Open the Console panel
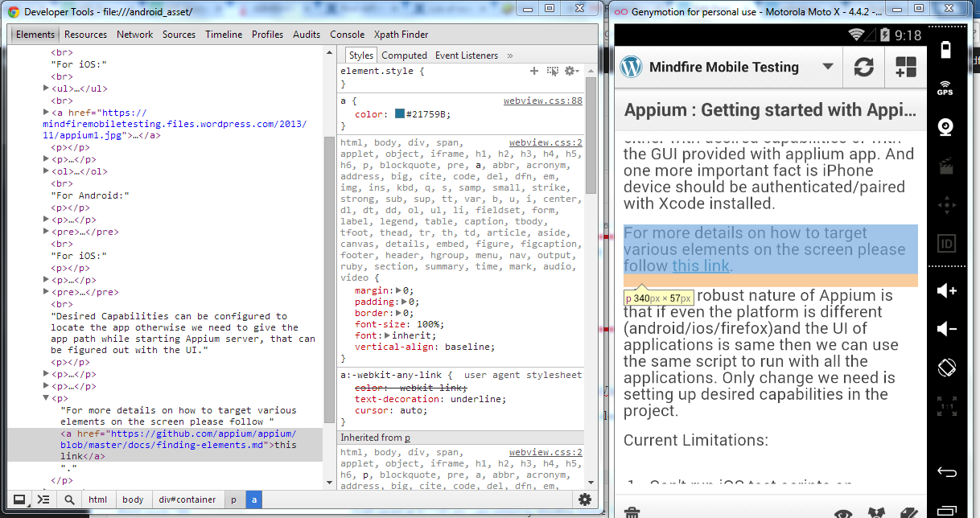The width and height of the screenshot is (980, 518). tap(347, 35)
